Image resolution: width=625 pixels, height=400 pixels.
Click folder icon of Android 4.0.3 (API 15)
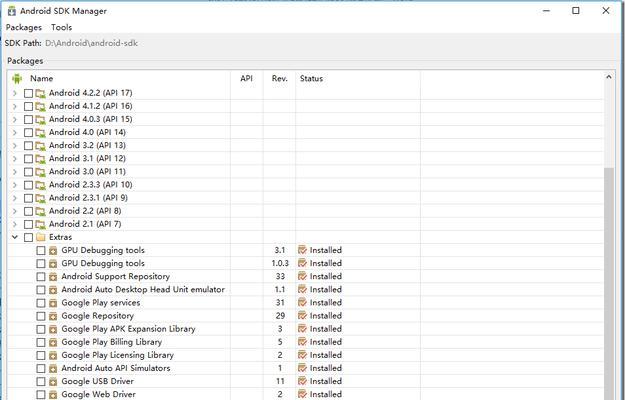(40, 120)
